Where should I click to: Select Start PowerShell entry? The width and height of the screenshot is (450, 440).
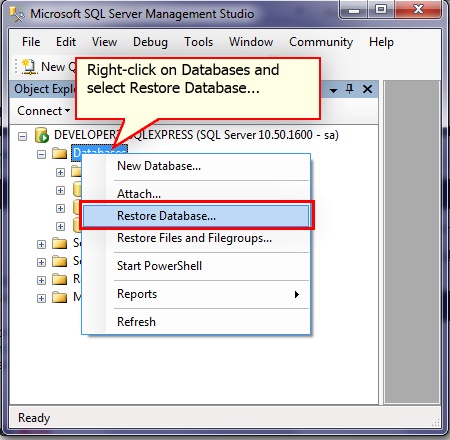196,266
